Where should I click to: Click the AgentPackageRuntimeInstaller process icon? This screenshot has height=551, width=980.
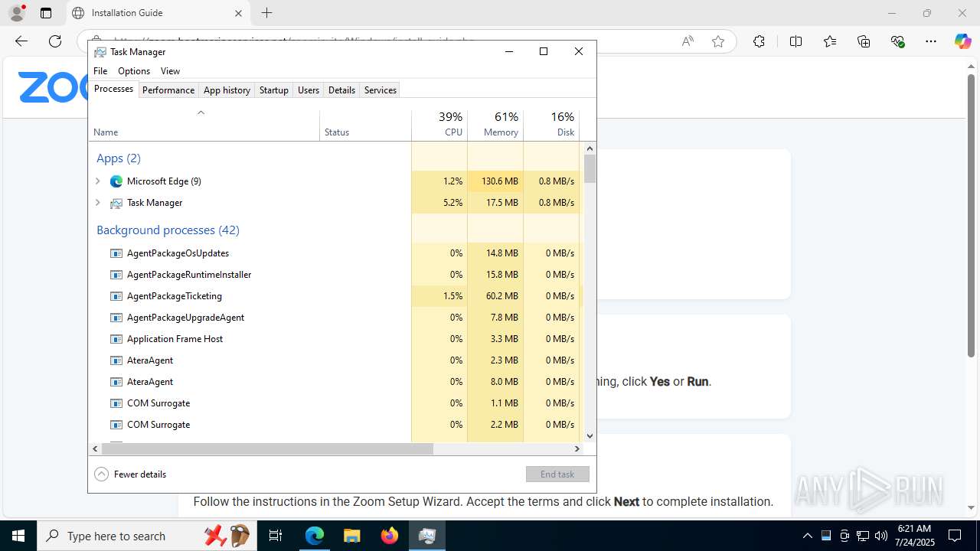click(116, 275)
